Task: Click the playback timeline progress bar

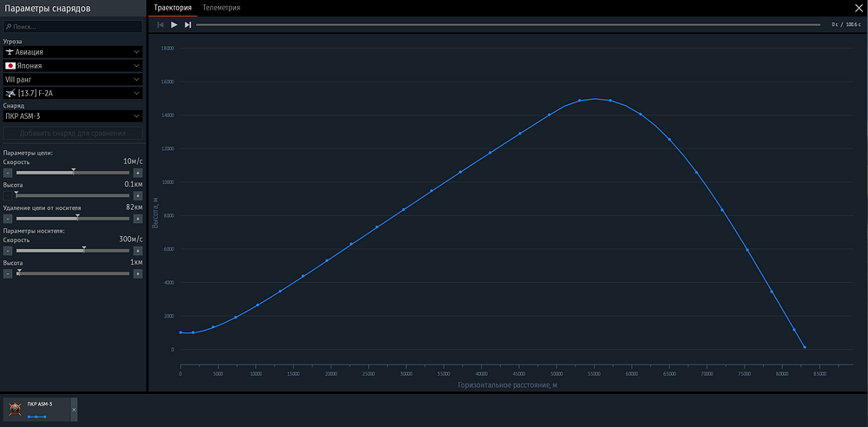Action: click(508, 24)
